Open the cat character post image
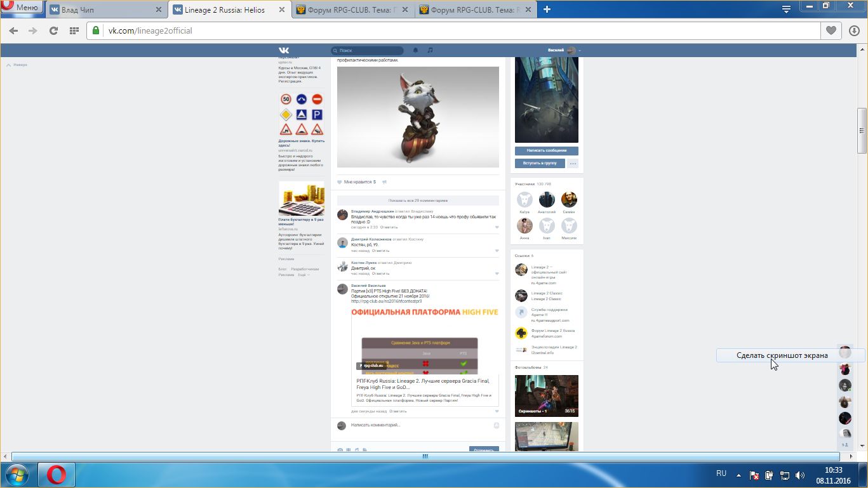This screenshot has height=488, width=868. coord(418,117)
